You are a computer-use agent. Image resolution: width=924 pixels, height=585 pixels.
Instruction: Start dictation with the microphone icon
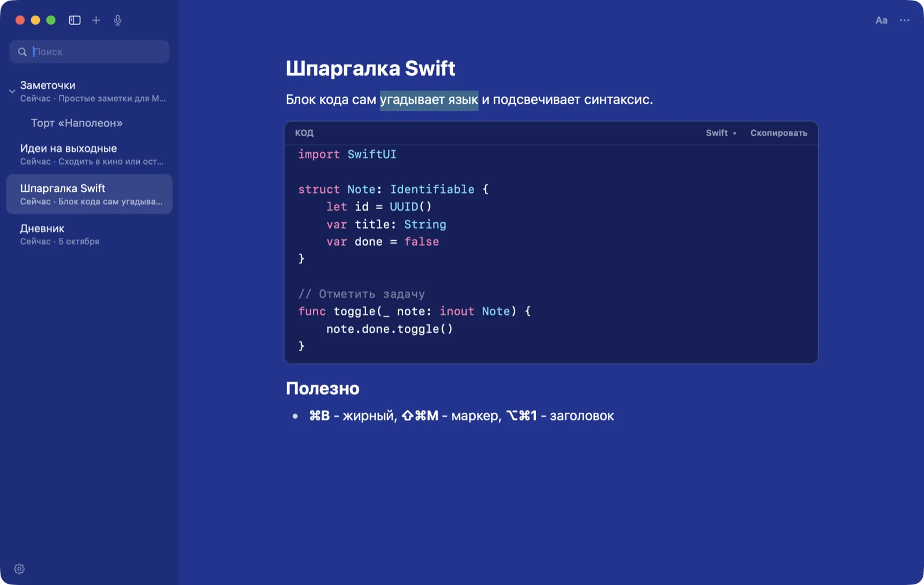[118, 20]
